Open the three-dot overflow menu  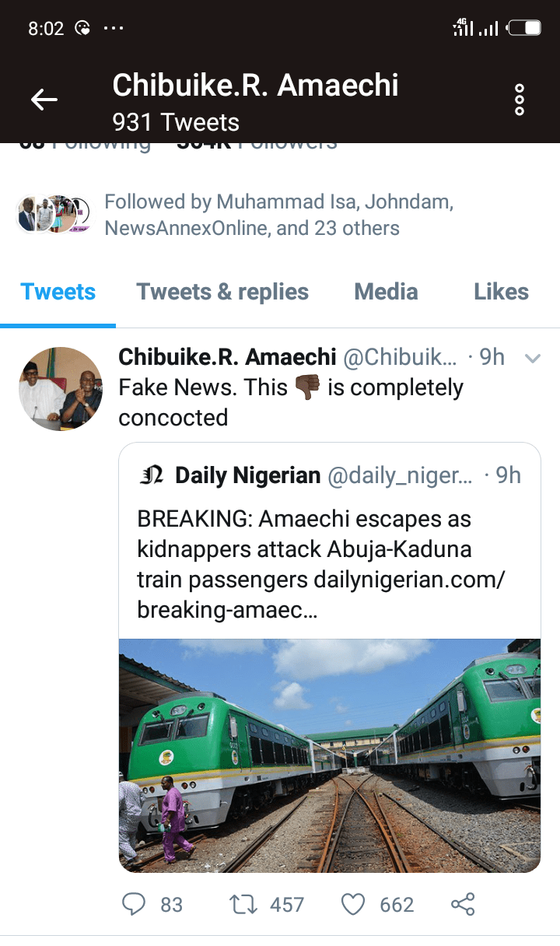520,100
